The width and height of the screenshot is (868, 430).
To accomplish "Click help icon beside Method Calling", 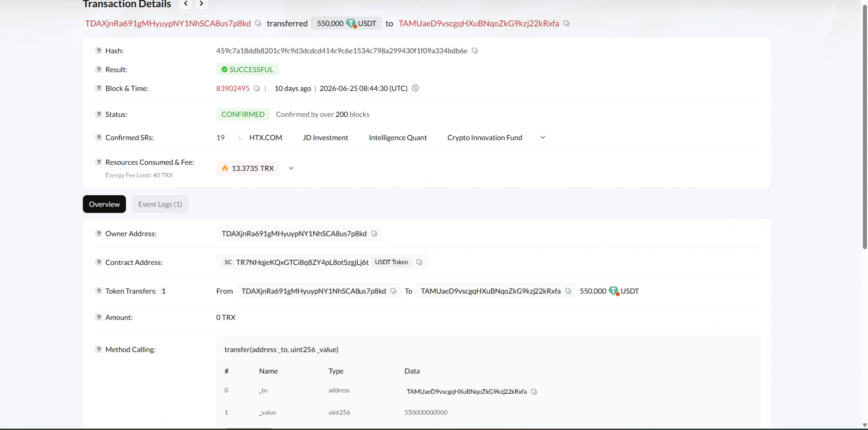I will (98, 349).
